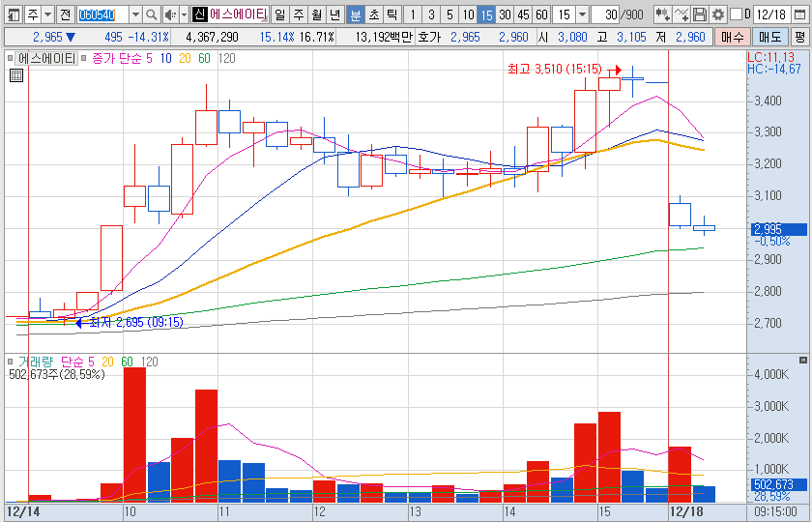Open dropdown arrow next to 주
The image size is (812, 522).
[47, 14]
